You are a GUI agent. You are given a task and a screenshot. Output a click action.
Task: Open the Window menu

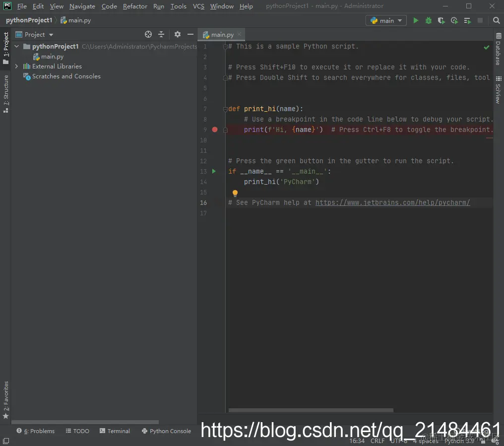pos(222,6)
